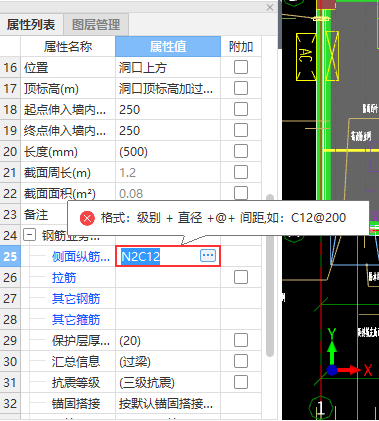Tick 附加 checkbox for 保护层厚 row
Screen dimensions: 379x421
point(241,340)
